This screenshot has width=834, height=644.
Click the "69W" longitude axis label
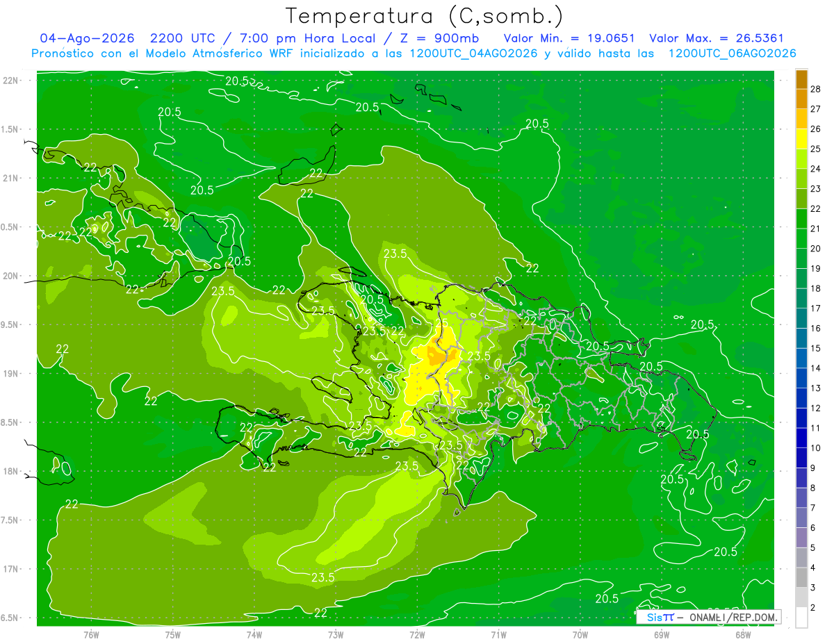pyautogui.click(x=662, y=634)
